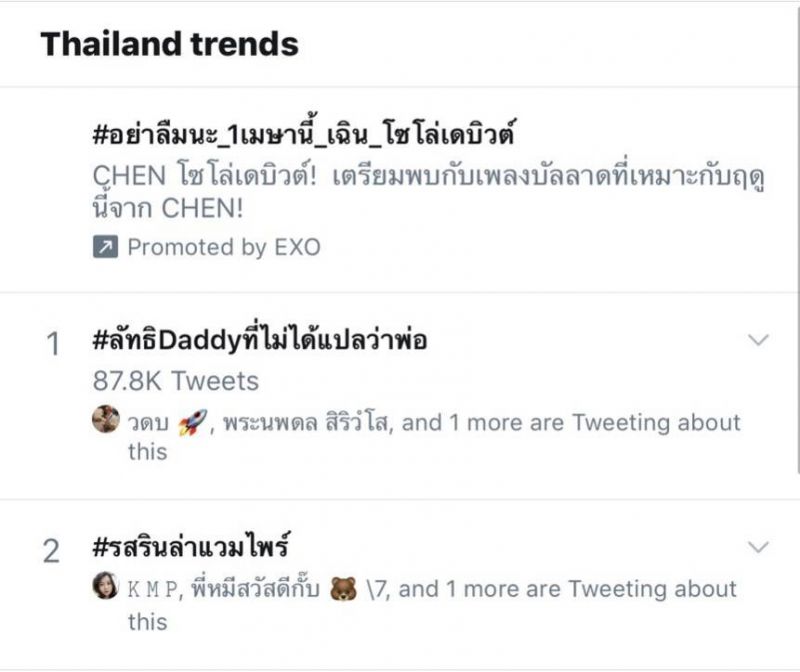Image resolution: width=800 pixels, height=672 pixels.
Task: Click the avatar next to K M P
Action: click(x=105, y=589)
